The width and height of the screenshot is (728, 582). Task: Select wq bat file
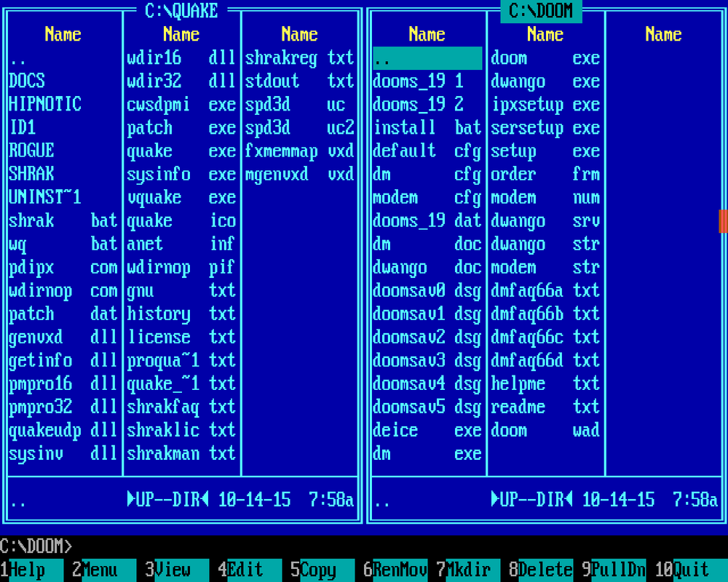63,244
